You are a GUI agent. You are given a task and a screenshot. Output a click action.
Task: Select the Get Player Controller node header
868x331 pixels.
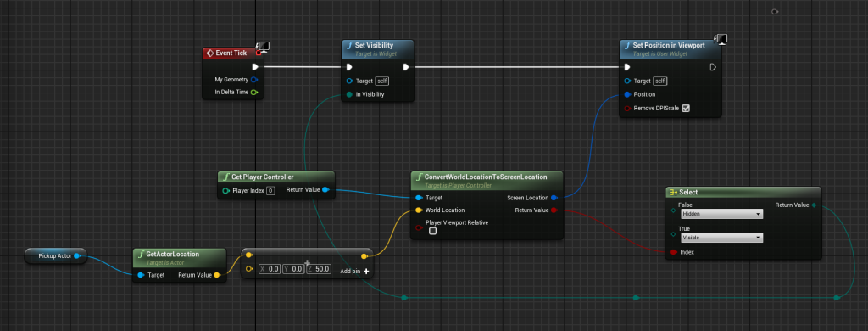[276, 177]
